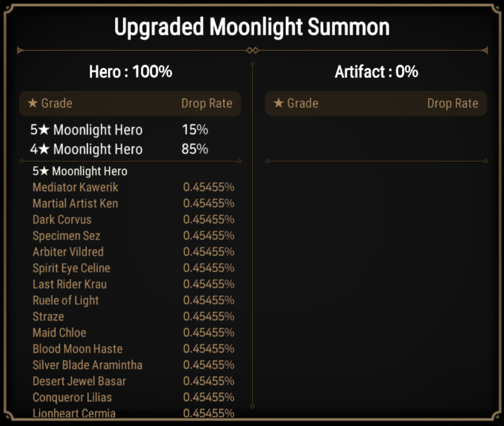
Task: Click Martial Artist Ken entry
Action: 75,203
